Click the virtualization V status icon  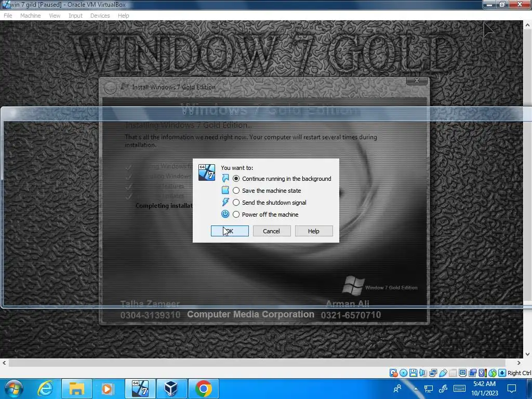coord(483,373)
